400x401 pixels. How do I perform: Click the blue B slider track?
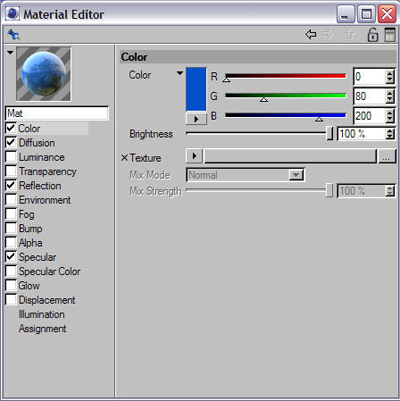[286, 115]
